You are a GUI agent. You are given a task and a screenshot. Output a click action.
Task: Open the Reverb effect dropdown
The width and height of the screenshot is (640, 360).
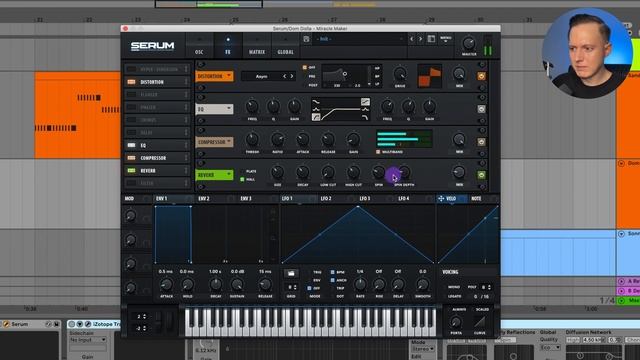point(214,175)
